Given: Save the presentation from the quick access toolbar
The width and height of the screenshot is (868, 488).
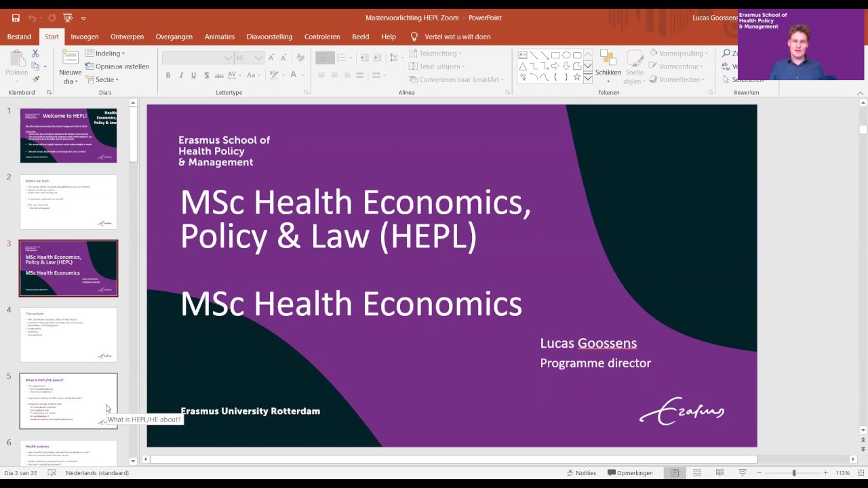Looking at the screenshot, I should click(x=16, y=18).
